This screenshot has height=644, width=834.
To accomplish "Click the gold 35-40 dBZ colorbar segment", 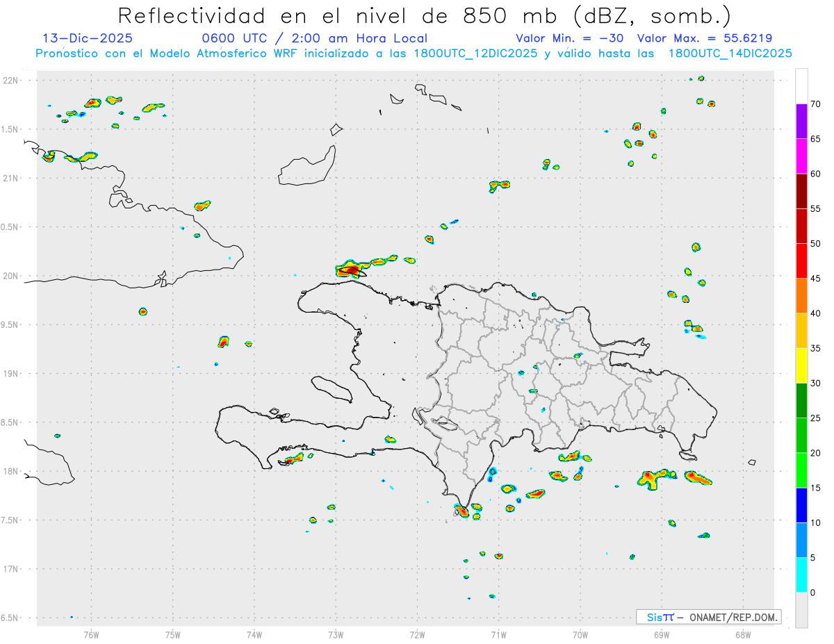I will pos(801,331).
